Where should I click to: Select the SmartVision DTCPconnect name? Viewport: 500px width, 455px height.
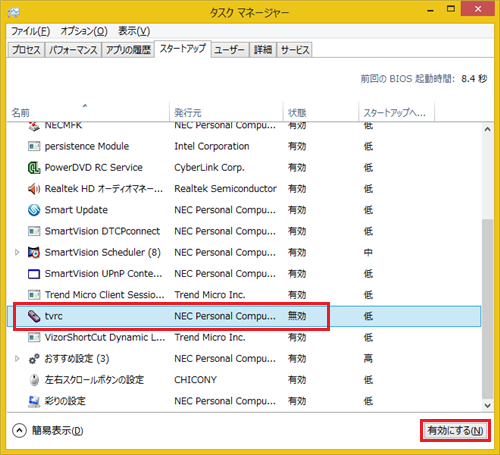(102, 231)
